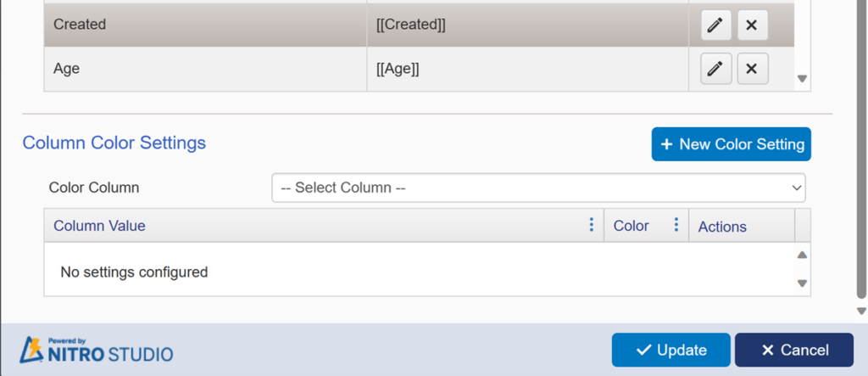Viewport: 868px width, 376px height.
Task: Click the Update button
Action: 670,350
